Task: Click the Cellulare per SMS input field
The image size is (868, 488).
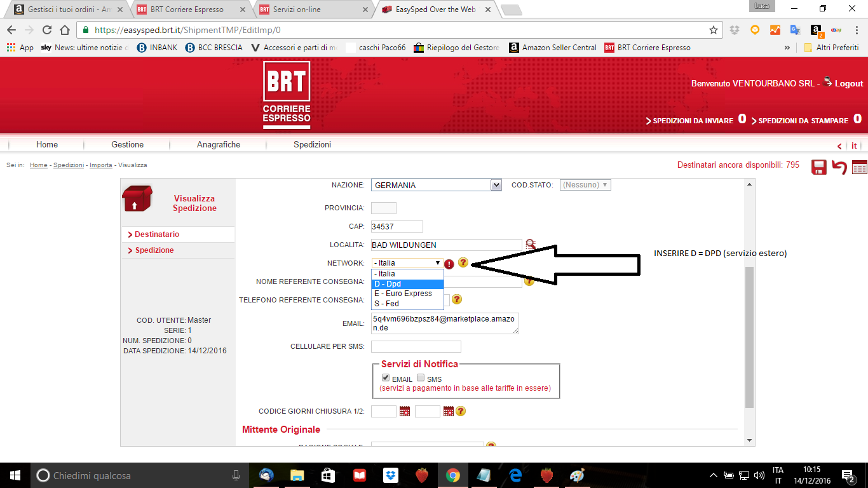Action: click(x=416, y=346)
